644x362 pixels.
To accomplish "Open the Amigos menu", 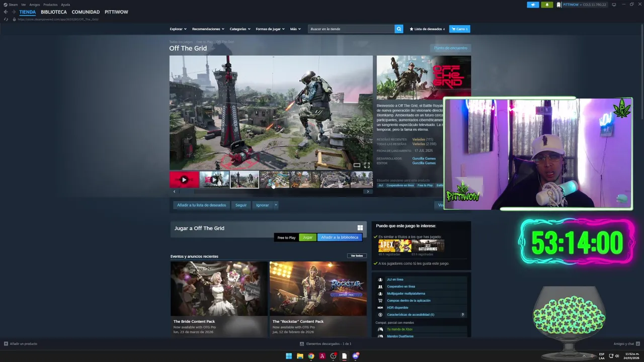I will click(x=35, y=5).
